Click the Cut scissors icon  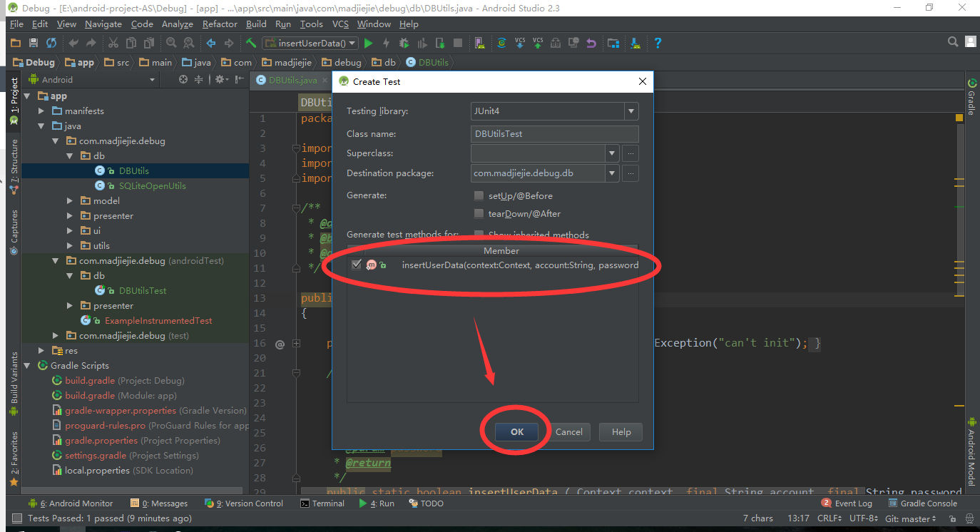[113, 43]
